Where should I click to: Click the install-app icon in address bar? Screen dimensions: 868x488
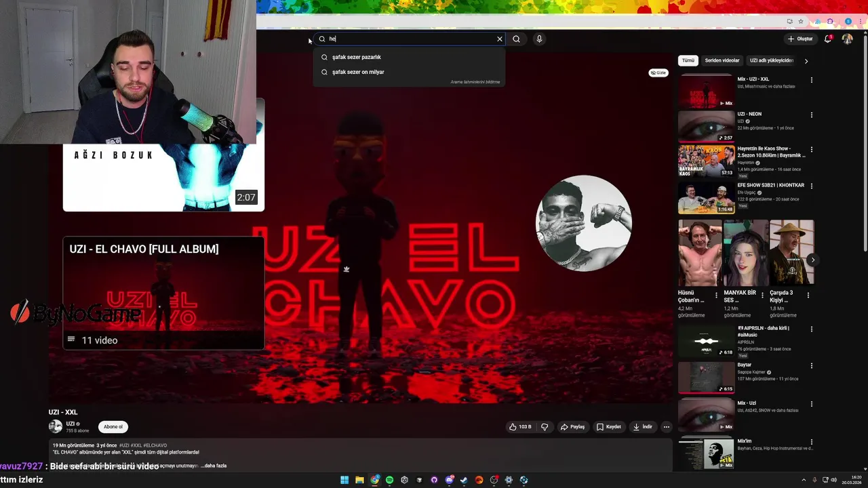tap(790, 22)
